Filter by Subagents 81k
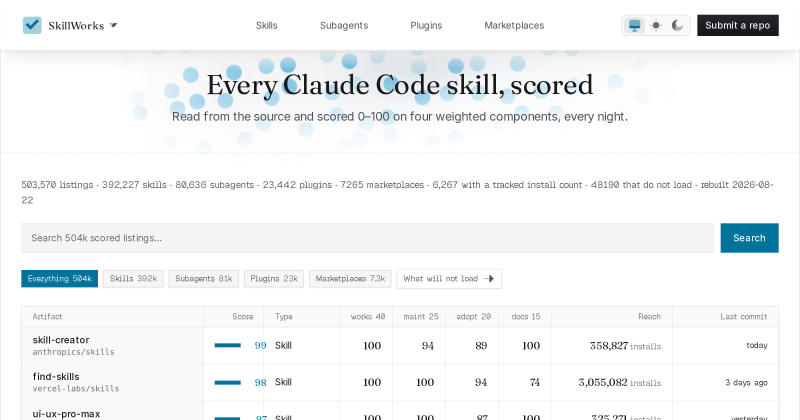This screenshot has width=800, height=420. click(x=204, y=279)
